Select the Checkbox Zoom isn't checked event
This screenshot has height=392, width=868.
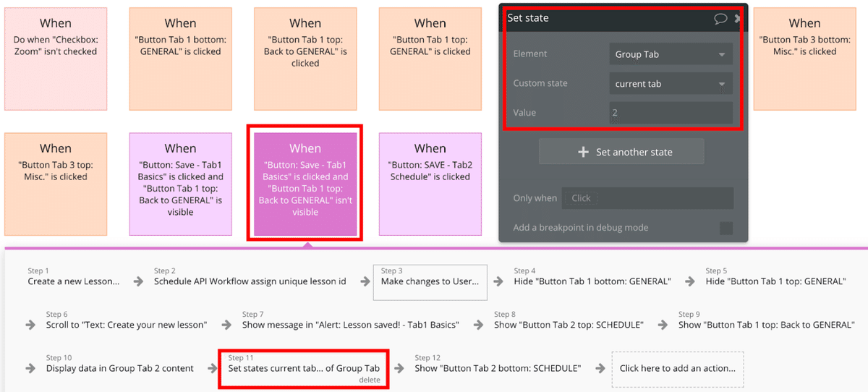tap(56, 59)
